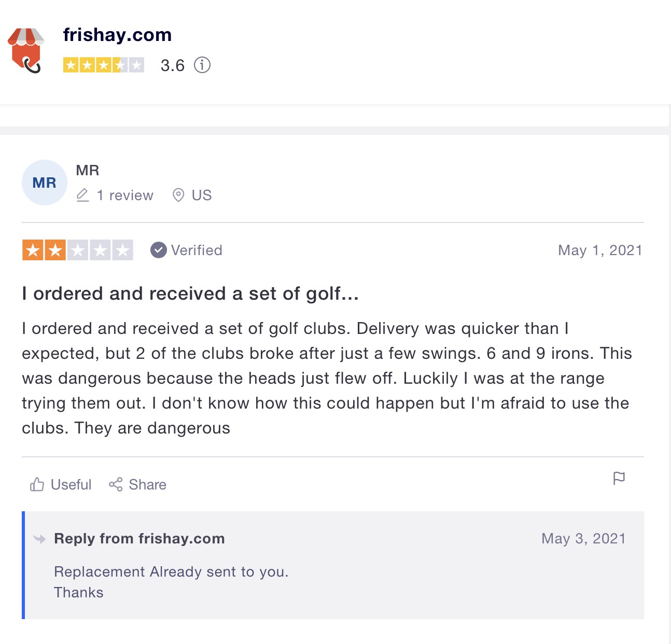The image size is (671, 644).
Task: Click the location pin icon
Action: pos(178,195)
